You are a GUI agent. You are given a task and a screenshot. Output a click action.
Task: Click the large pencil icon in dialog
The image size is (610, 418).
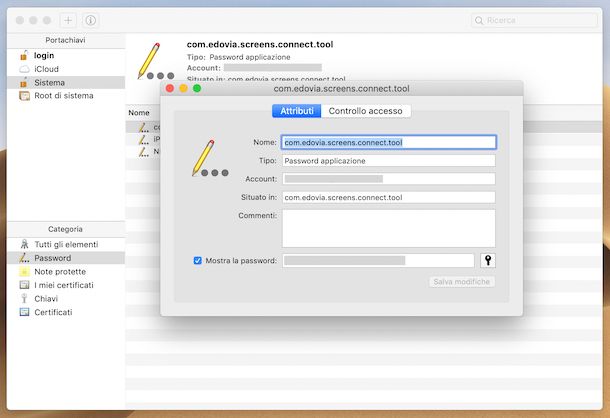(209, 158)
